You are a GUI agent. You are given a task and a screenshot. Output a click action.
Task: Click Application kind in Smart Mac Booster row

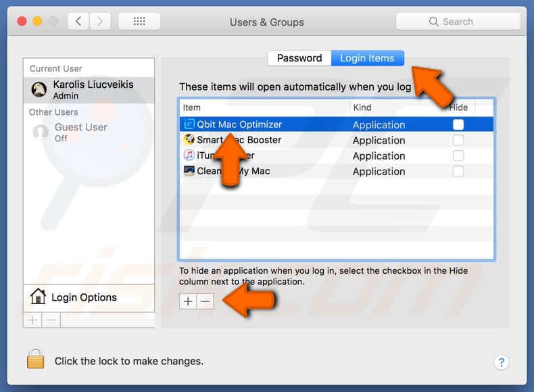coord(379,141)
